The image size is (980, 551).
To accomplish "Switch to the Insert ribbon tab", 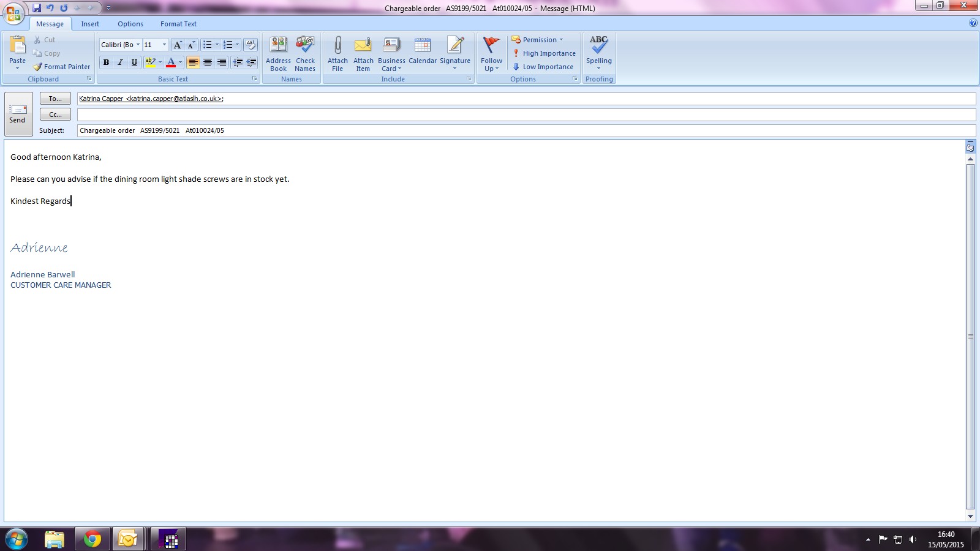I will pyautogui.click(x=90, y=24).
